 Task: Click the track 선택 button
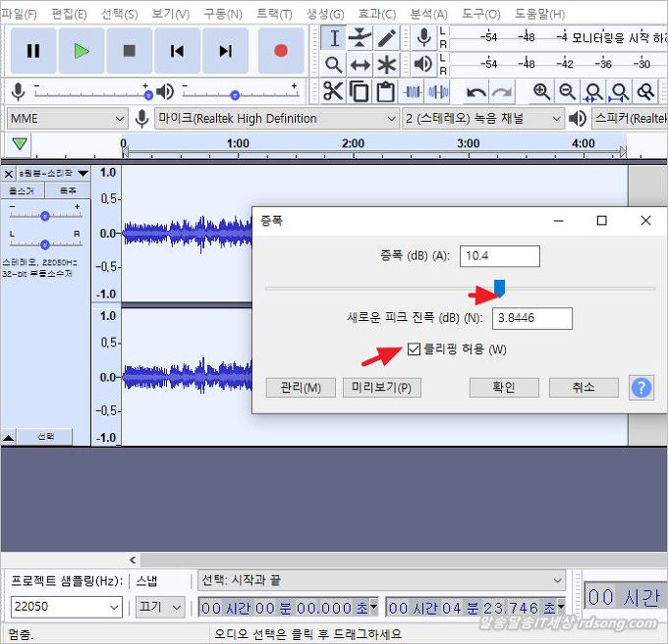coord(45,437)
